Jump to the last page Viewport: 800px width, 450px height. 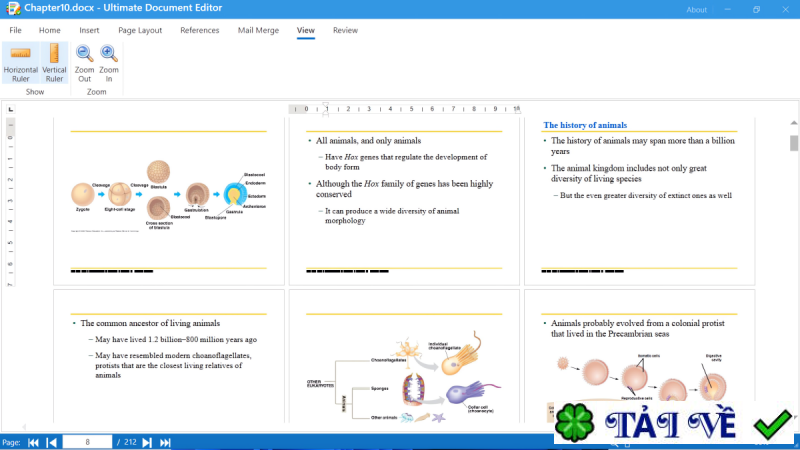(165, 442)
